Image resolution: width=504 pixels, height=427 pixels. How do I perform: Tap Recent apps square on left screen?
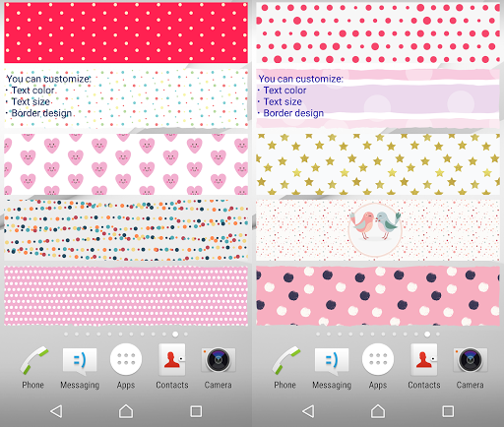click(196, 411)
